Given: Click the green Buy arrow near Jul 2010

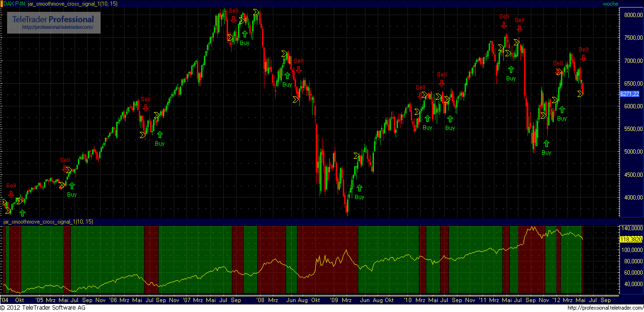Looking at the screenshot, I should (450, 119).
